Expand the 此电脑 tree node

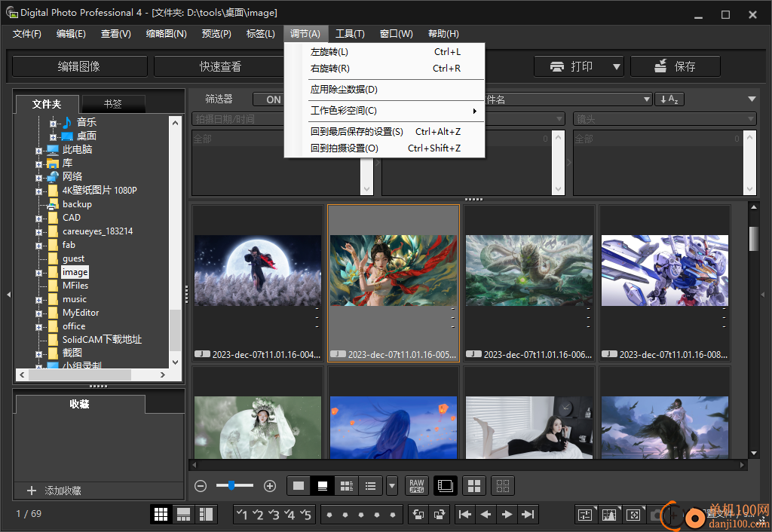point(38,151)
